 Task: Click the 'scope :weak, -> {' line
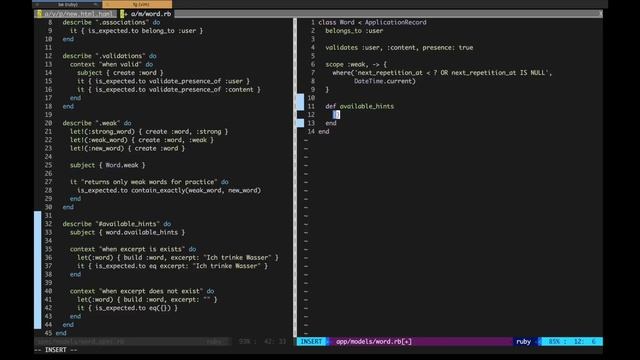coord(356,64)
